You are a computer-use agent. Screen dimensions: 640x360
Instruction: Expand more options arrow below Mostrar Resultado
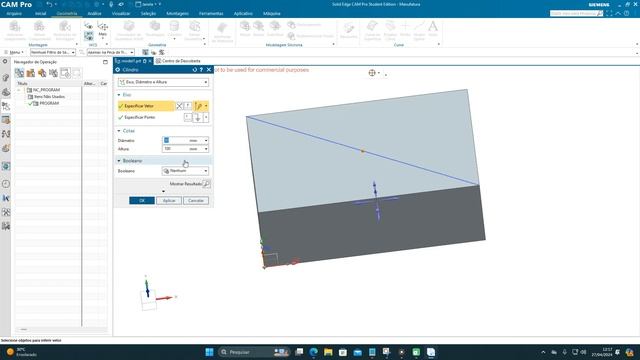pos(163,191)
